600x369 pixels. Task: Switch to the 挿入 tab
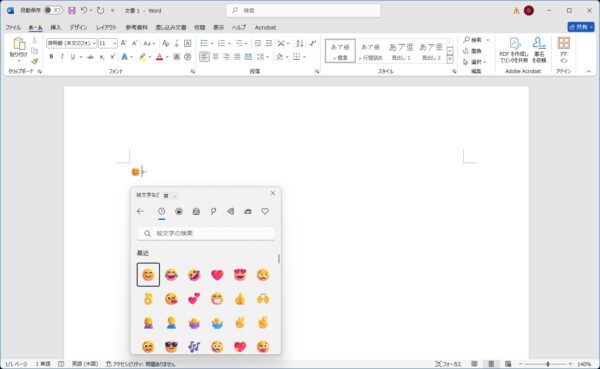pos(55,28)
